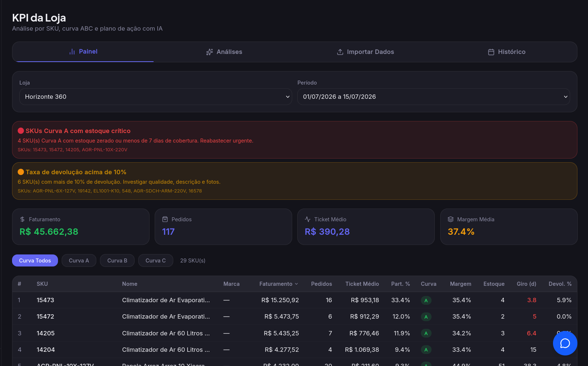Sort by the Part. % column header
Viewport: 588px width, 366px height.
(x=401, y=284)
